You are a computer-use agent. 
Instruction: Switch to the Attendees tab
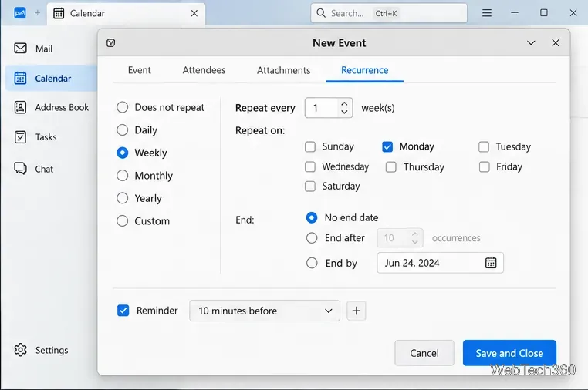pyautogui.click(x=204, y=70)
